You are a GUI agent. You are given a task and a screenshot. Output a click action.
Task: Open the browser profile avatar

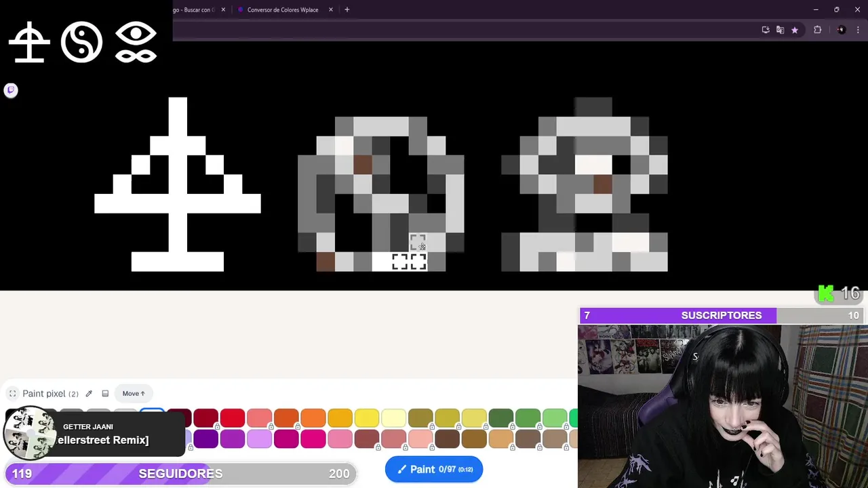click(842, 30)
